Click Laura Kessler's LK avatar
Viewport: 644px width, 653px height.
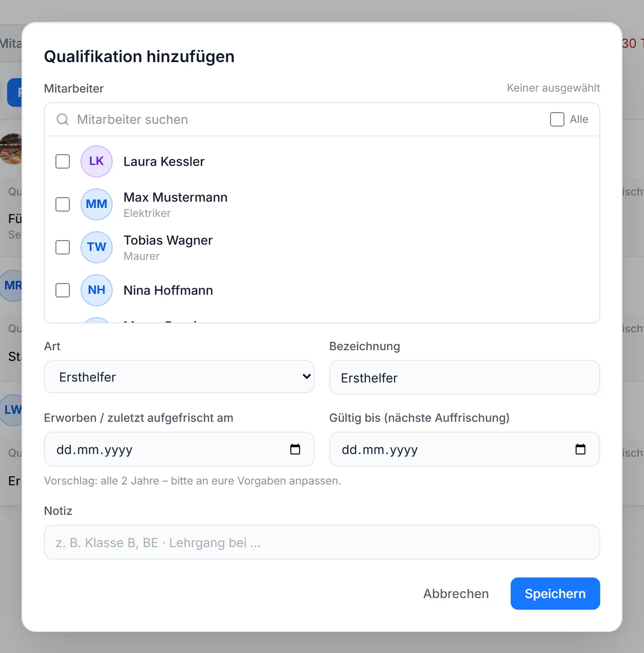[97, 162]
